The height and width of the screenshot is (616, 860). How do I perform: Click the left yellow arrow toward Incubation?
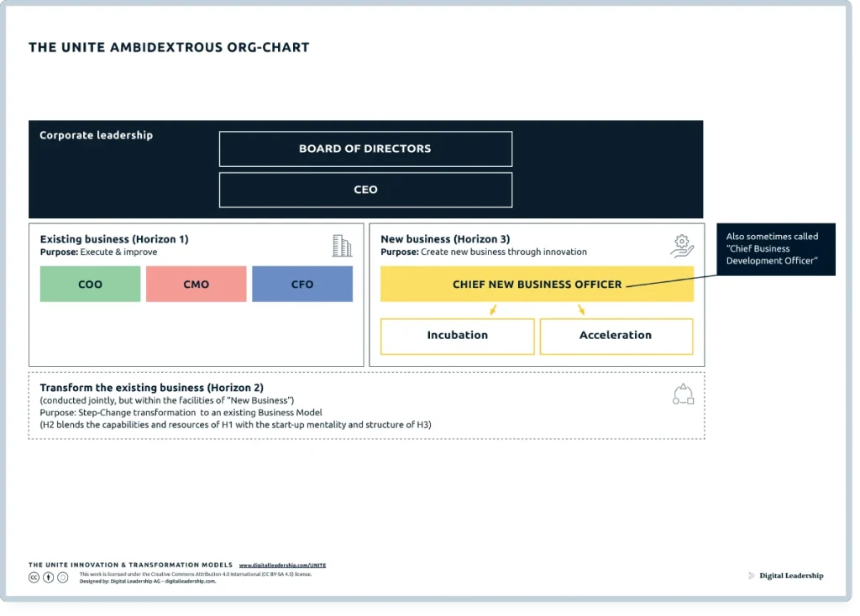point(494,311)
